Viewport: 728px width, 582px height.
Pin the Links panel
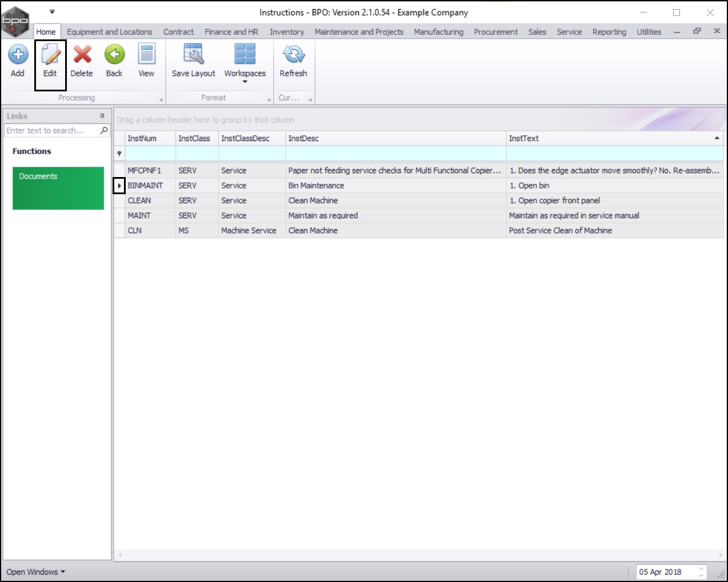[102, 116]
